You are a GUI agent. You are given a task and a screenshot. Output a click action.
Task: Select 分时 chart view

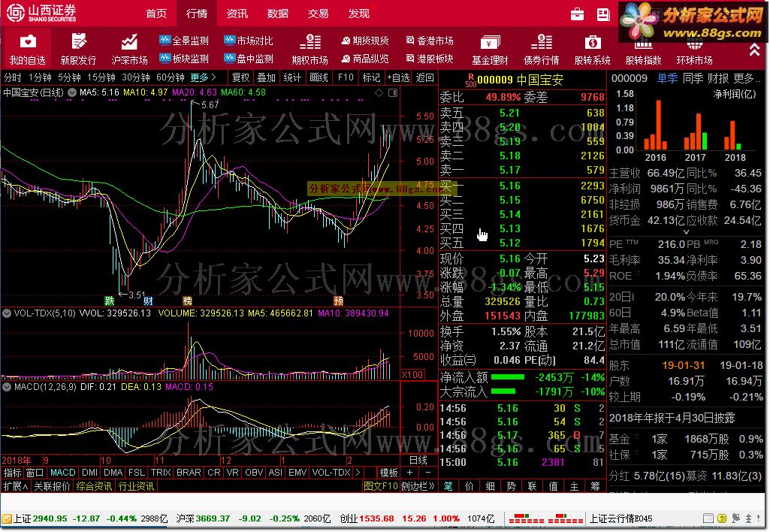pyautogui.click(x=13, y=77)
